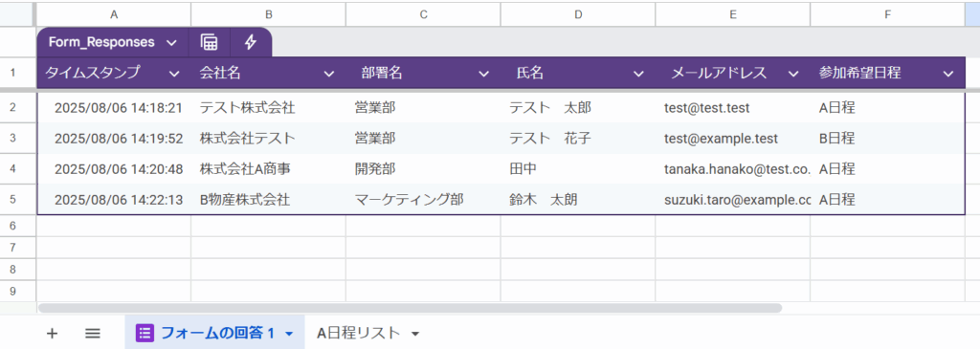Select the フォームの回答 1 sheet tab
The image size is (980, 349).
tap(218, 333)
